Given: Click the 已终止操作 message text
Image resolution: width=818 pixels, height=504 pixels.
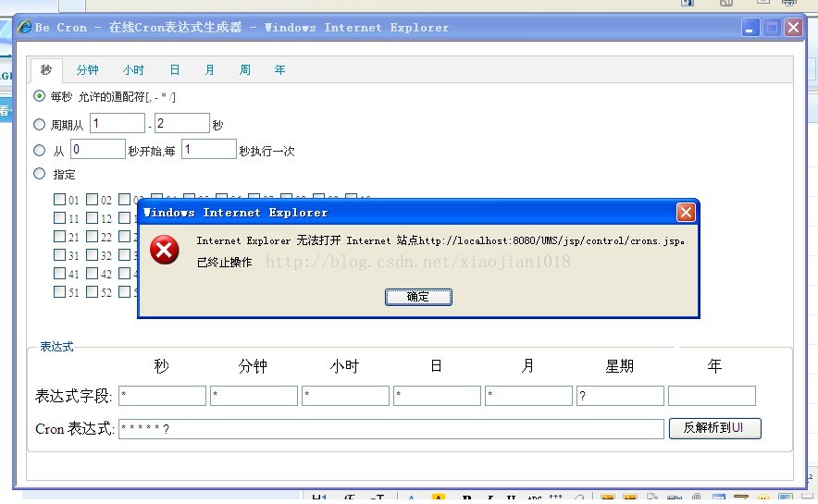Looking at the screenshot, I should tap(224, 262).
